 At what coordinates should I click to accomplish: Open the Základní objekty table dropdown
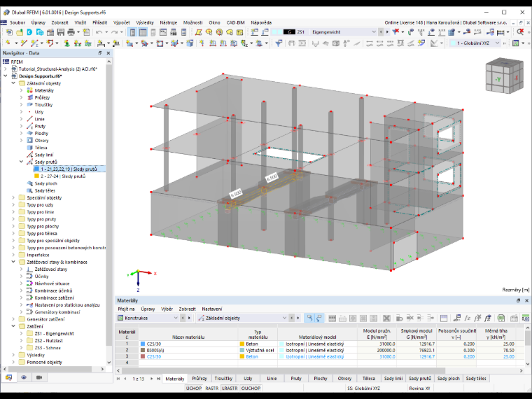(x=284, y=318)
